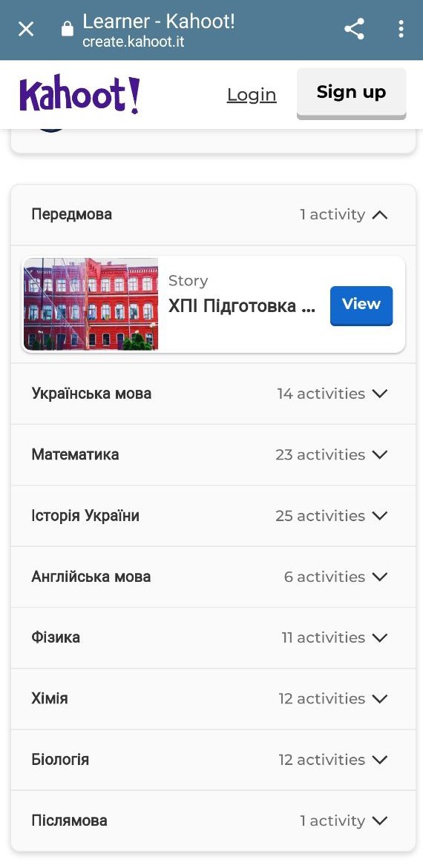
Task: Close the browser tab with X icon
Action: (26, 29)
